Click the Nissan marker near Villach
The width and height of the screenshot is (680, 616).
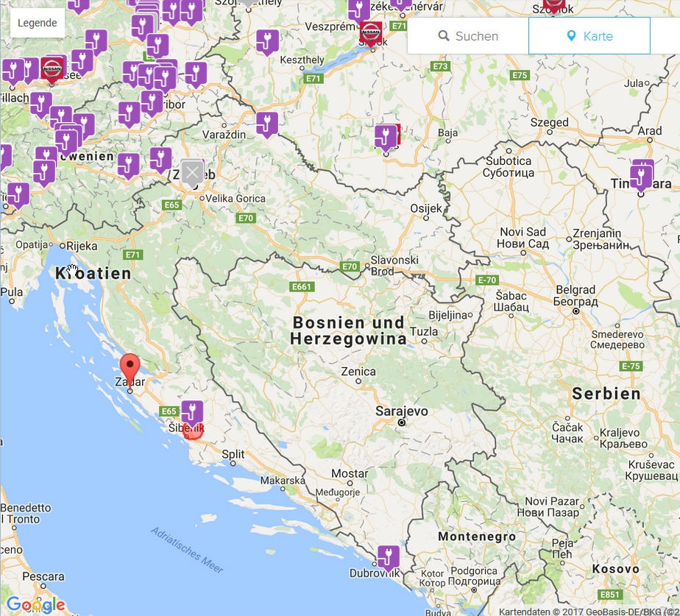click(x=52, y=69)
